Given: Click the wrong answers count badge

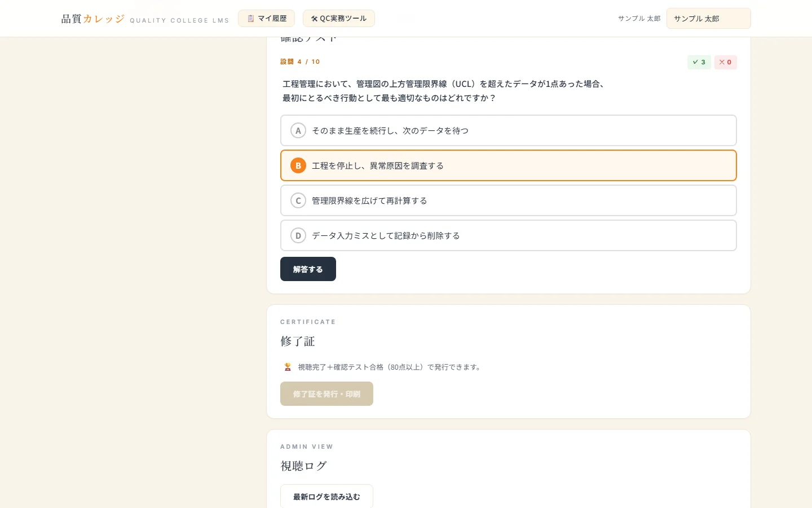Looking at the screenshot, I should pyautogui.click(x=725, y=62).
